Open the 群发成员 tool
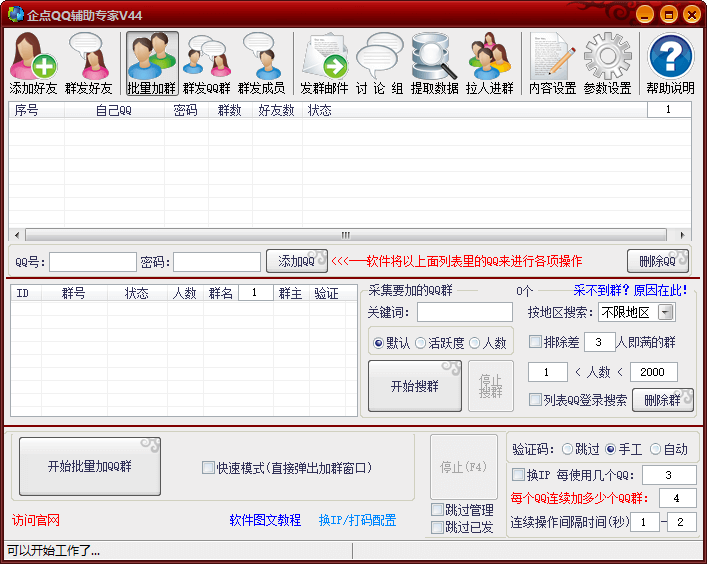The width and height of the screenshot is (707, 564). [262, 63]
